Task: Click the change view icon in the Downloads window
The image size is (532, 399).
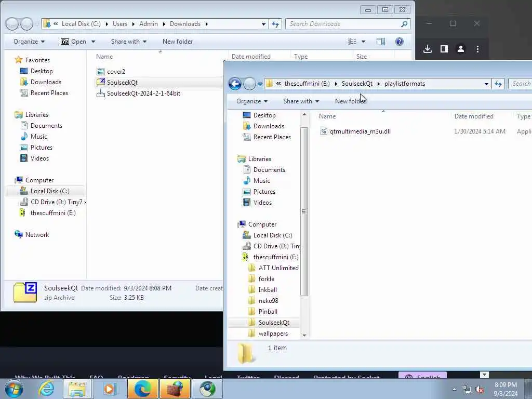Action: [352, 42]
